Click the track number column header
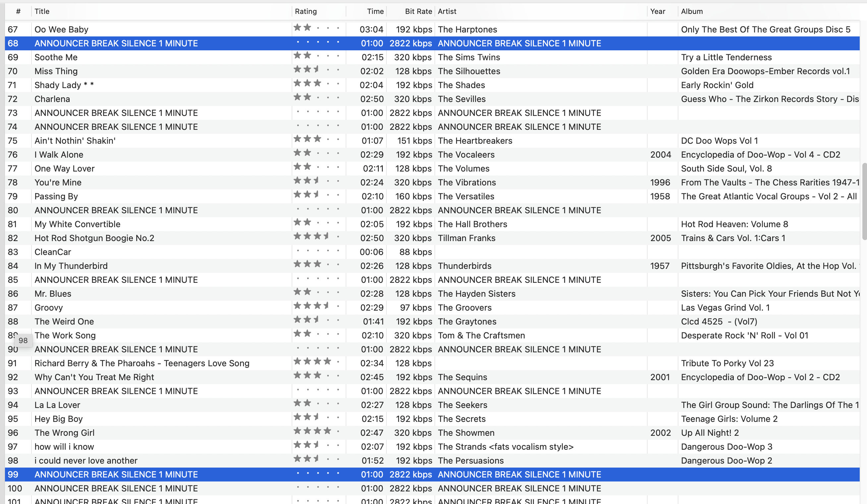Image resolution: width=867 pixels, height=504 pixels. point(18,11)
